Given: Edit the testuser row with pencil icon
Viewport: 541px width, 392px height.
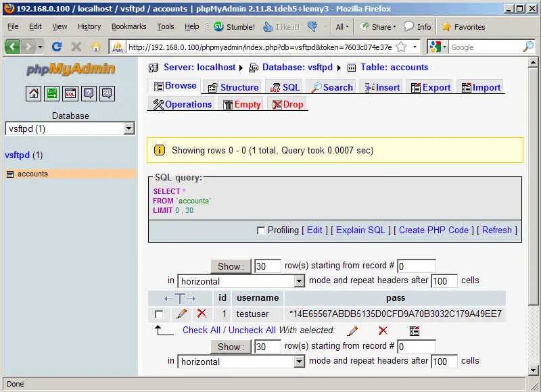Looking at the screenshot, I should pyautogui.click(x=181, y=314).
